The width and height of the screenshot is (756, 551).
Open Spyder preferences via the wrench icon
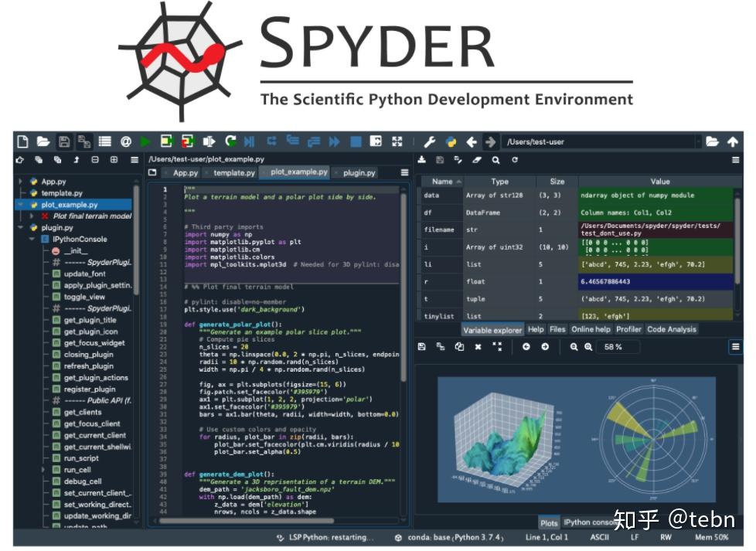430,141
